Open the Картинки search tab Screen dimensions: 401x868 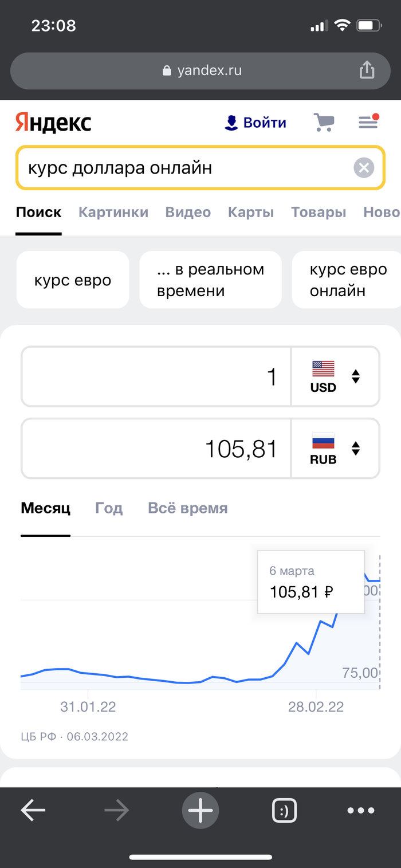[x=113, y=212]
